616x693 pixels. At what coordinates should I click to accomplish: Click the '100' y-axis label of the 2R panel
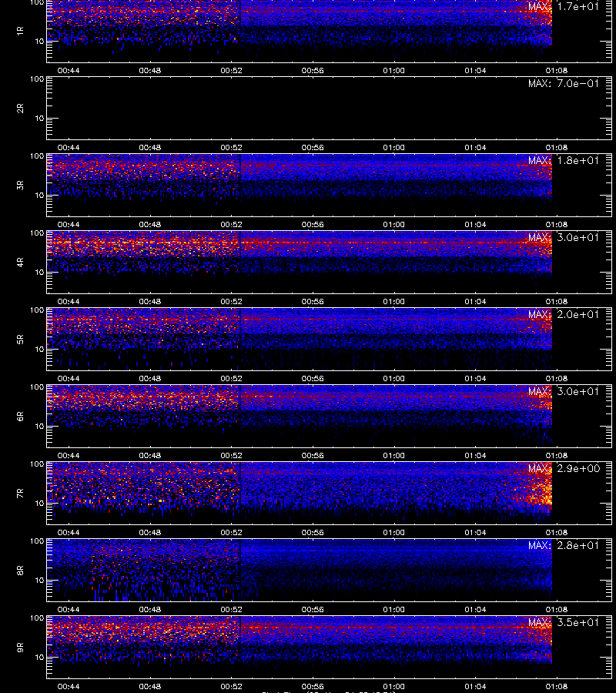click(37, 79)
